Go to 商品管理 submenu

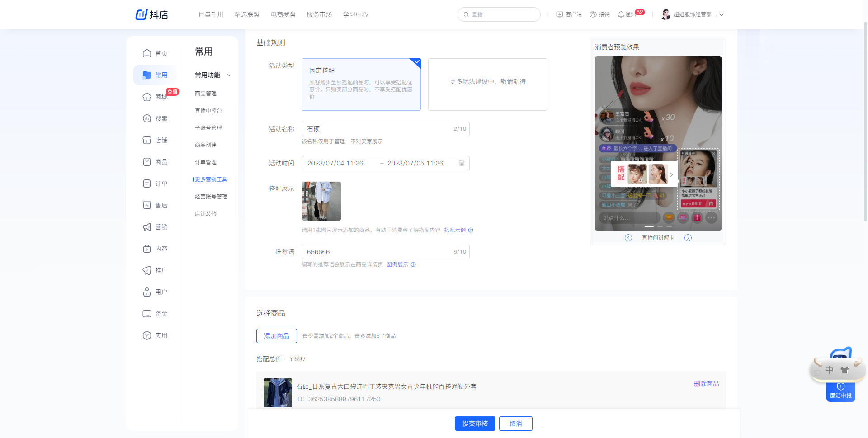(x=206, y=94)
